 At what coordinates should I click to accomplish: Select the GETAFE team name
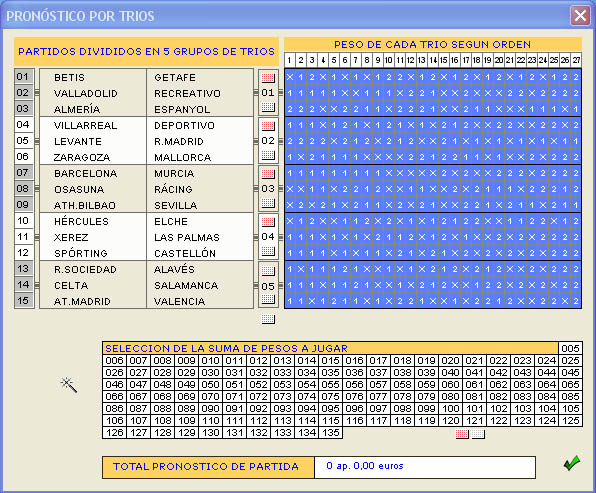pyautogui.click(x=175, y=78)
